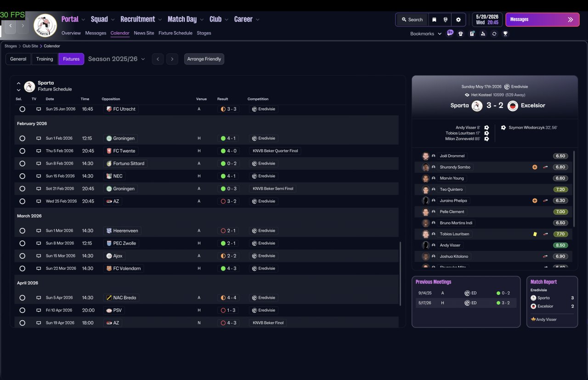Image resolution: width=588 pixels, height=380 pixels.
Task: Click the TV icon for PSV fixture
Action: click(39, 311)
